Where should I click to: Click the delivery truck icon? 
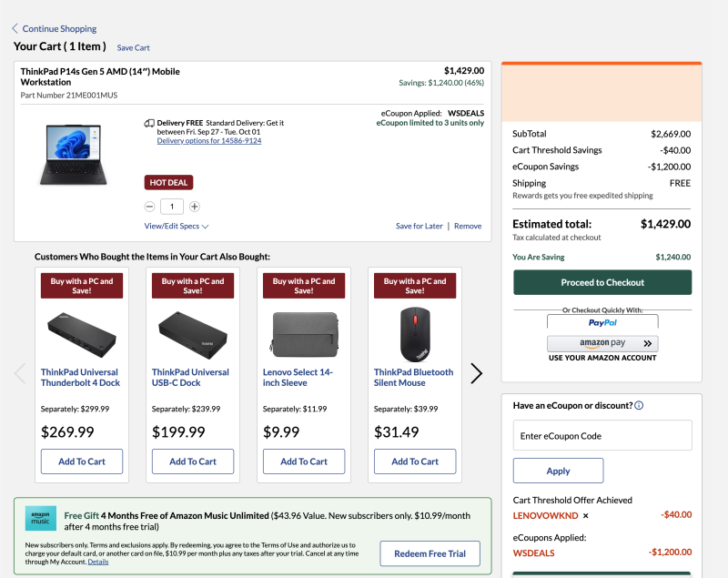pyautogui.click(x=149, y=123)
